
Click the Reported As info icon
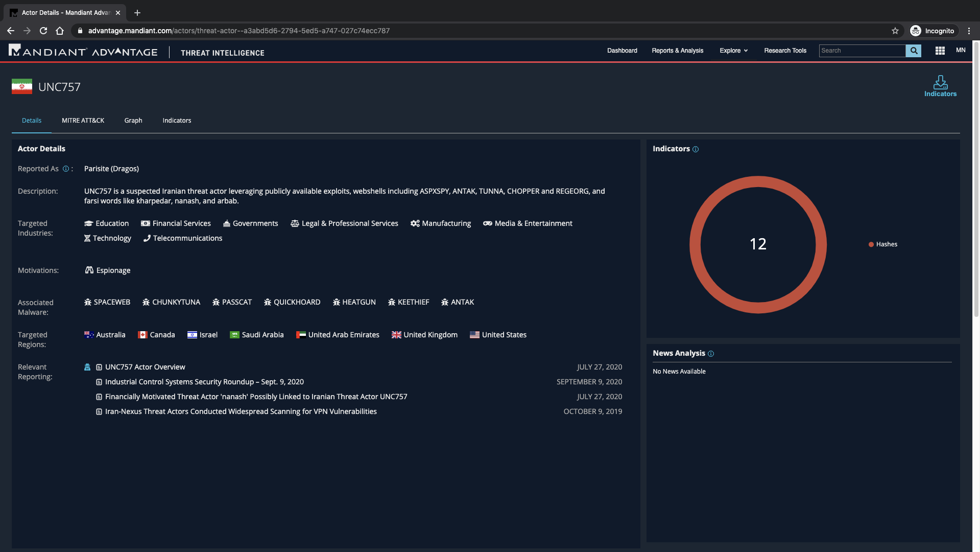click(66, 169)
